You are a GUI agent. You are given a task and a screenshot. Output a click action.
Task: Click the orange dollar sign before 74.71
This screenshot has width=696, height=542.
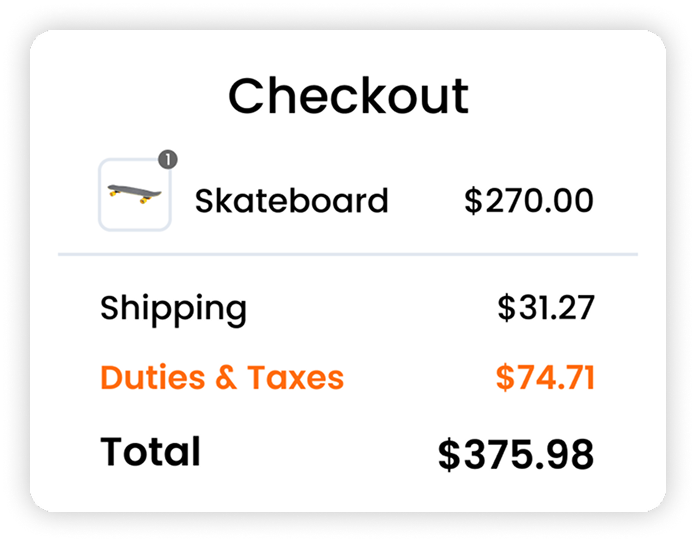pos(505,378)
